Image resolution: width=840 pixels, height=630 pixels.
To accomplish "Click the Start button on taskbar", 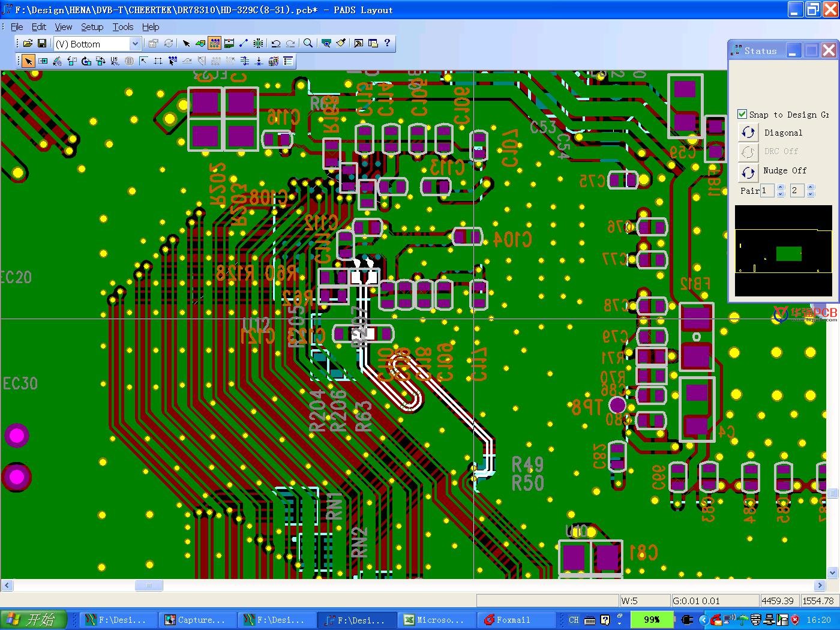I will (x=33, y=620).
